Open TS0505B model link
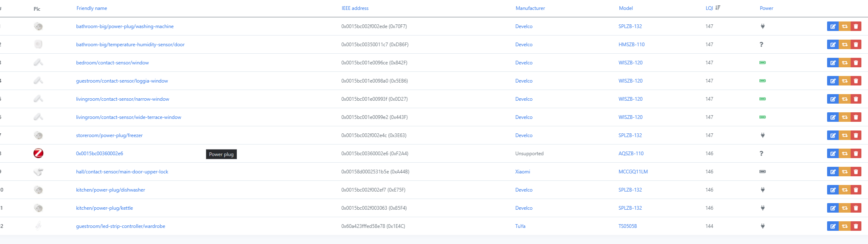Image resolution: width=868 pixels, height=244 pixels. click(627, 226)
